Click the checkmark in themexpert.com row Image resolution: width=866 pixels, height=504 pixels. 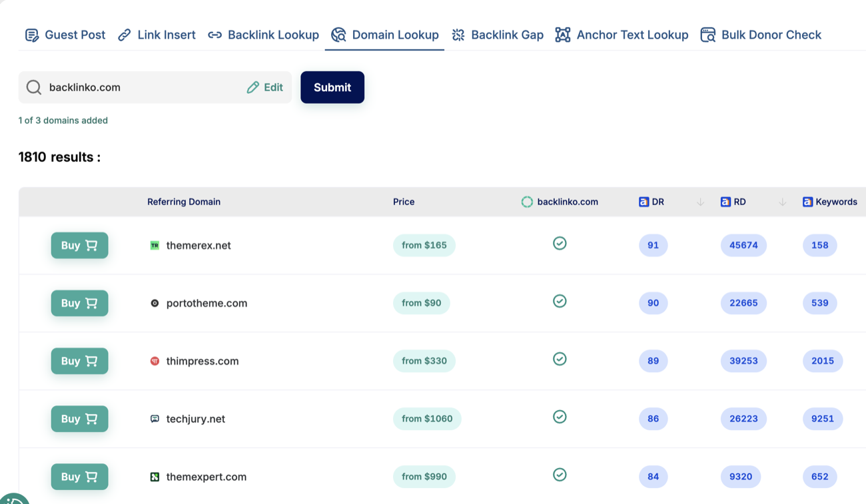point(560,475)
